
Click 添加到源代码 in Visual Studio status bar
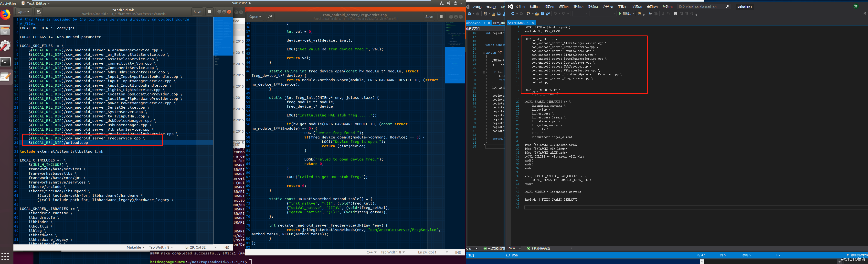coord(859,255)
